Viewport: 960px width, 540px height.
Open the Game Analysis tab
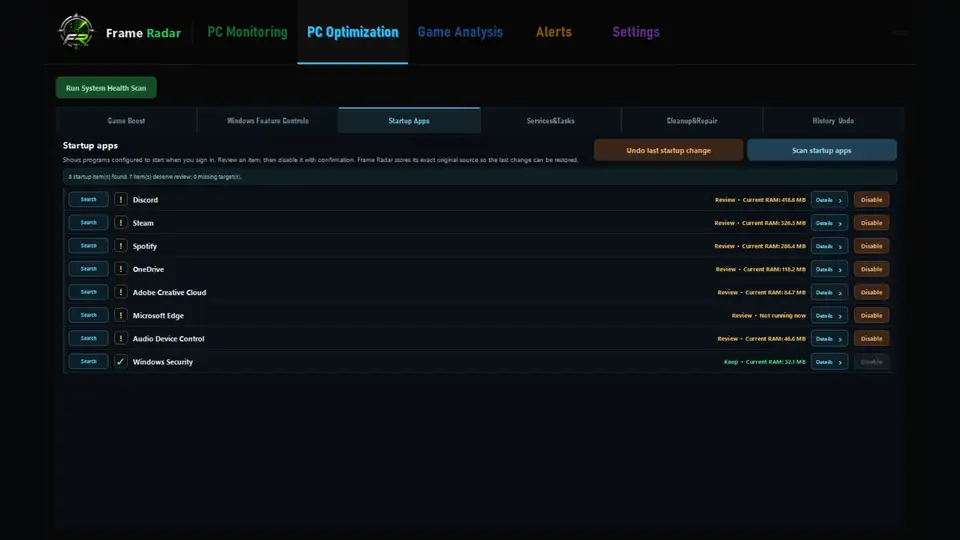click(x=460, y=32)
